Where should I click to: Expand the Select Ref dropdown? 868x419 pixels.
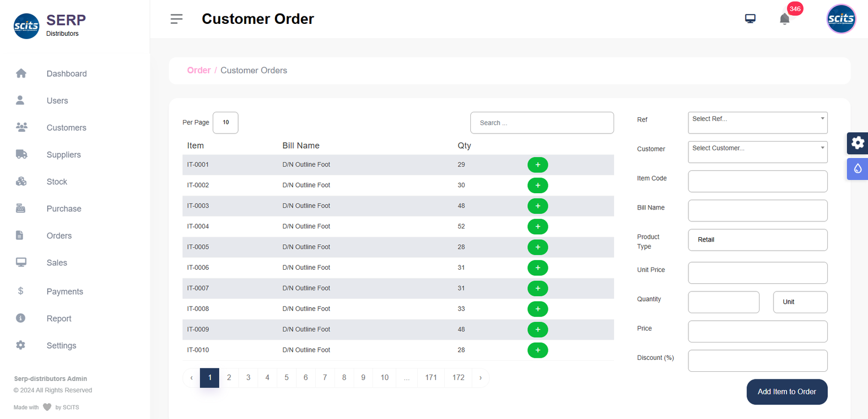(757, 123)
